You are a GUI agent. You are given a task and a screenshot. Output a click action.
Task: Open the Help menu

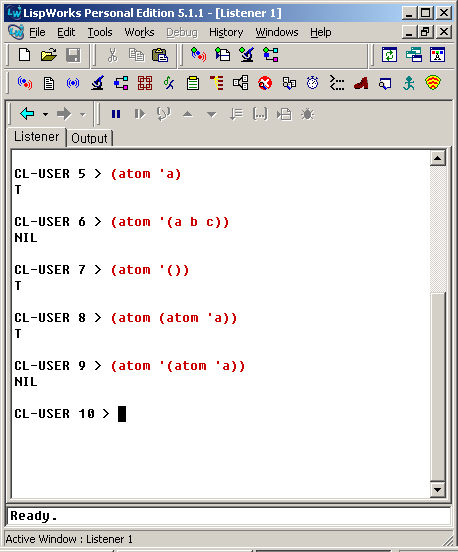coord(320,32)
